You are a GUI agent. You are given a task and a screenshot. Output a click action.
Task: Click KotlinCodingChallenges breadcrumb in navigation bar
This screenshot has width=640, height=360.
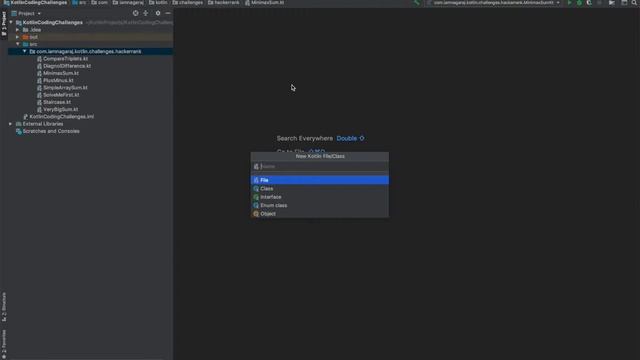pyautogui.click(x=35, y=2)
